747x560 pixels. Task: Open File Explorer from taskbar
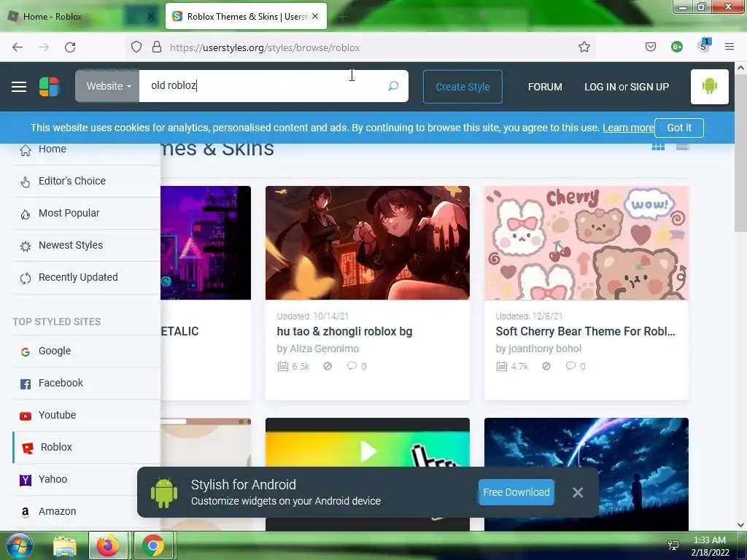click(65, 546)
